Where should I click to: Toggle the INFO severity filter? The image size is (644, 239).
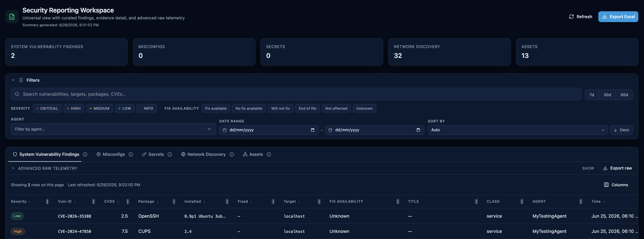[146, 108]
